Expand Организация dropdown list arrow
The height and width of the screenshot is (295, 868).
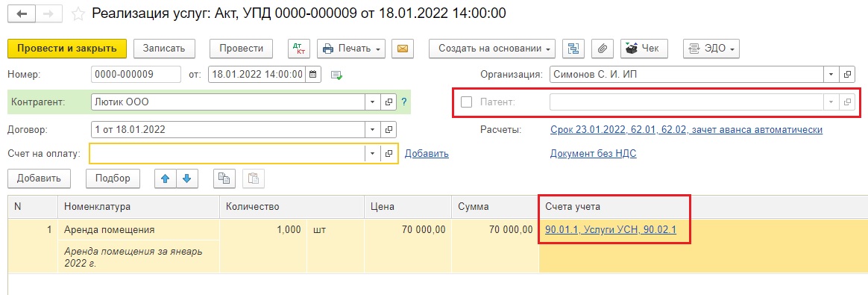pos(831,74)
